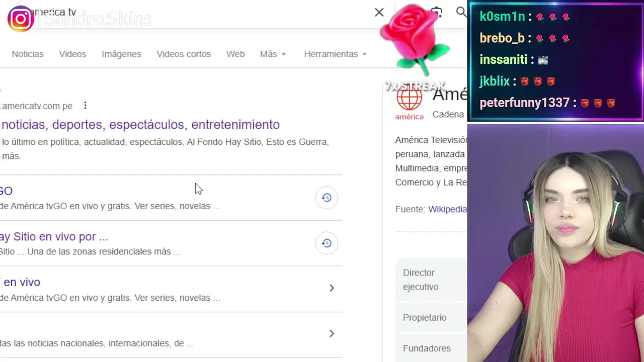Click the history icon on the tvGO row

[327, 198]
